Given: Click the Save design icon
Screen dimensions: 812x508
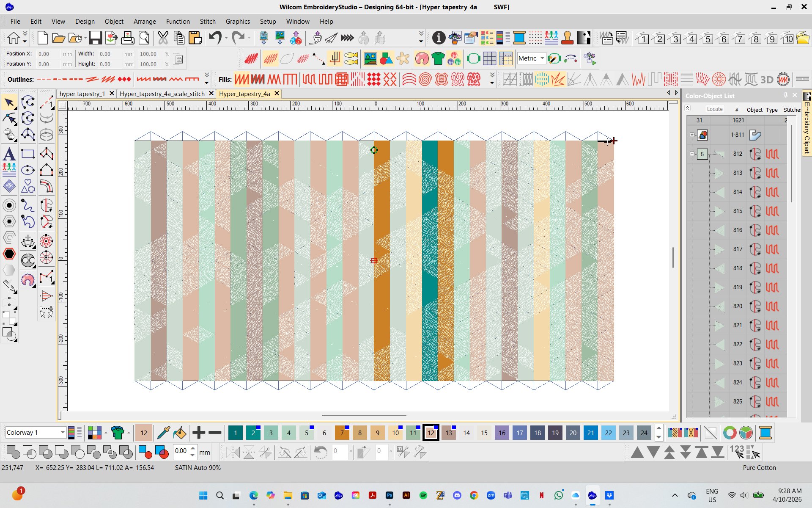Looking at the screenshot, I should pos(95,38).
